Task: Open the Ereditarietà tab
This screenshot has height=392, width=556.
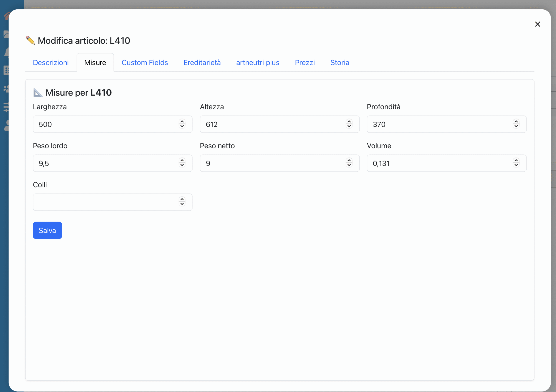Action: pos(202,63)
